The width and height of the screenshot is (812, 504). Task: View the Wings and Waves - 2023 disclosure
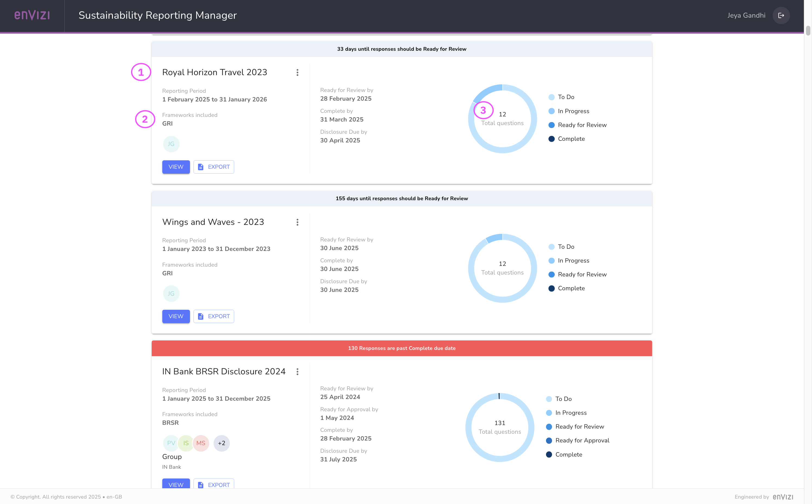(x=176, y=316)
